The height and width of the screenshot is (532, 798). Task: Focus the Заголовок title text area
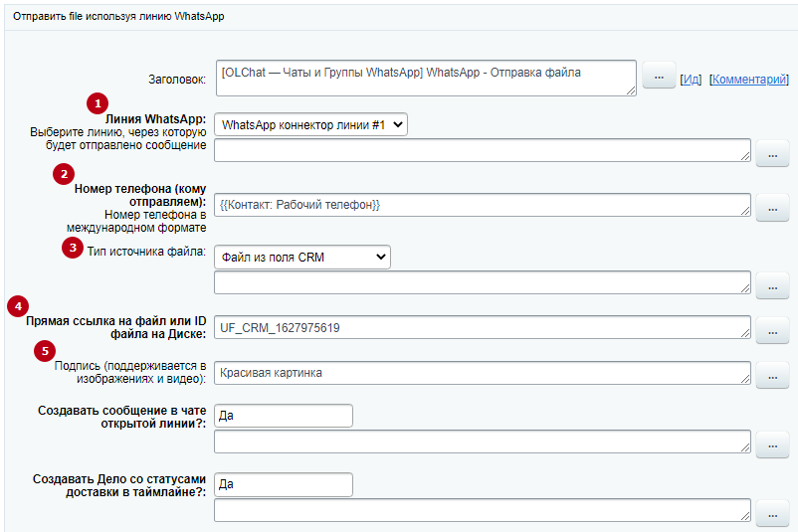[426, 78]
